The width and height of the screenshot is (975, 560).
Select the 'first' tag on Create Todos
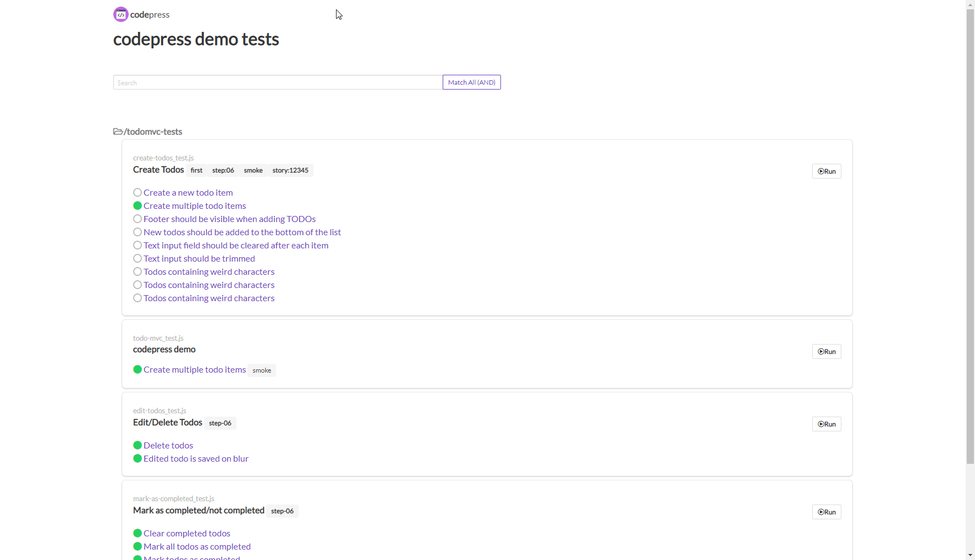[196, 170]
